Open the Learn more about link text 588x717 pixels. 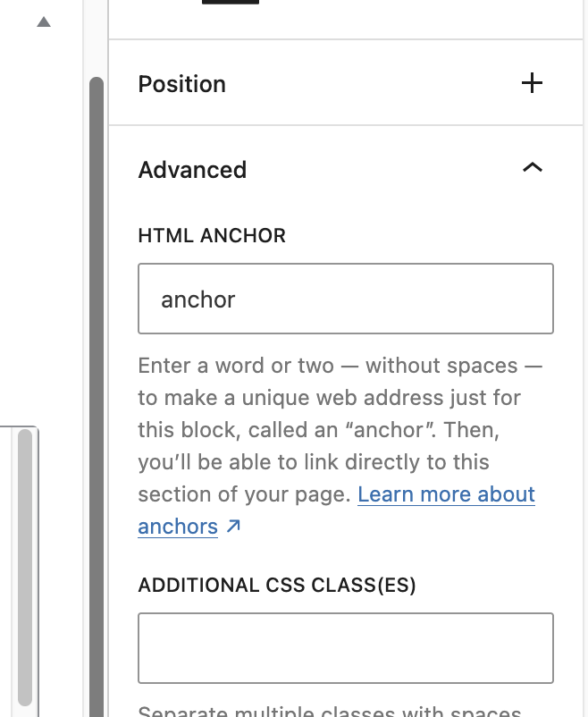446,494
